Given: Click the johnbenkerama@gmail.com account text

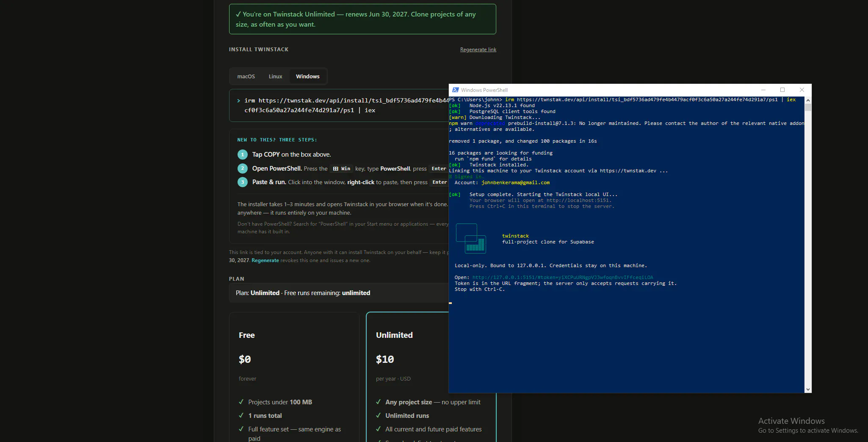Looking at the screenshot, I should [515, 183].
